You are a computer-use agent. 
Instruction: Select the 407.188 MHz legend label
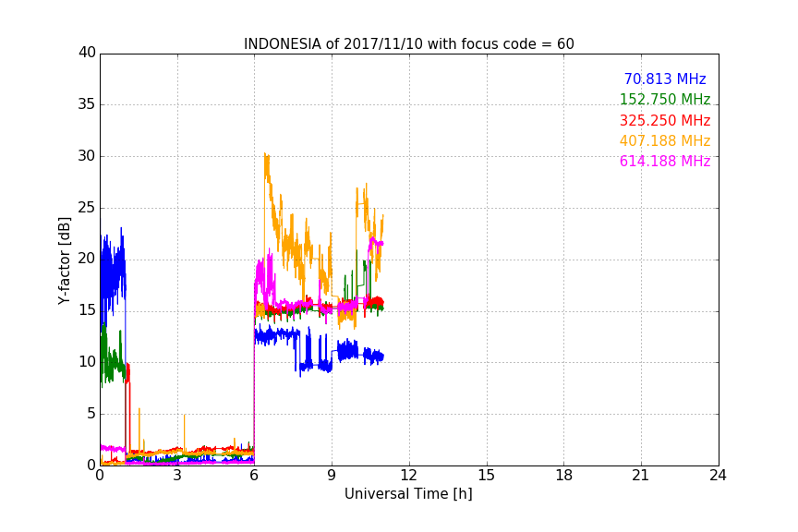click(x=665, y=141)
